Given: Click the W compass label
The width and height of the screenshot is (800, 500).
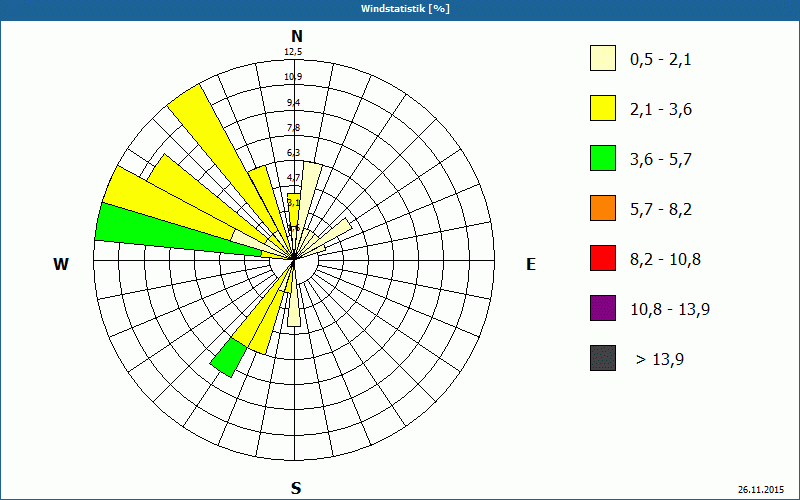Looking at the screenshot, I should (61, 264).
